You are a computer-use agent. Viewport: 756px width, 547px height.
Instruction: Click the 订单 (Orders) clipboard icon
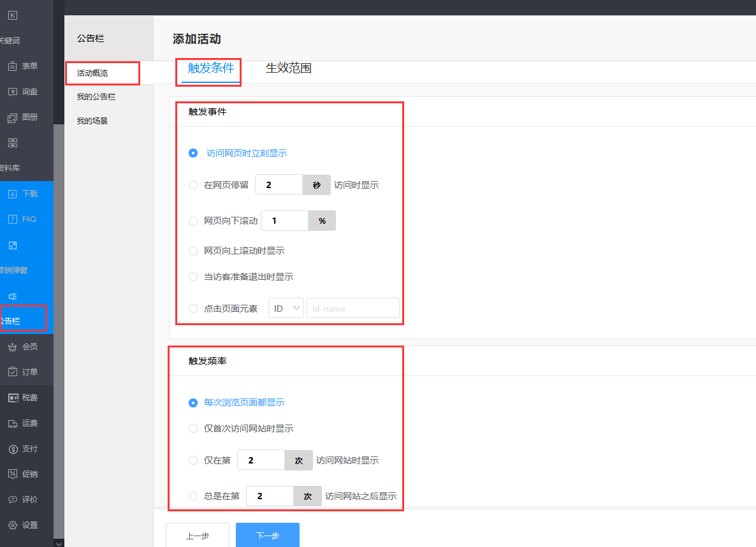click(13, 372)
